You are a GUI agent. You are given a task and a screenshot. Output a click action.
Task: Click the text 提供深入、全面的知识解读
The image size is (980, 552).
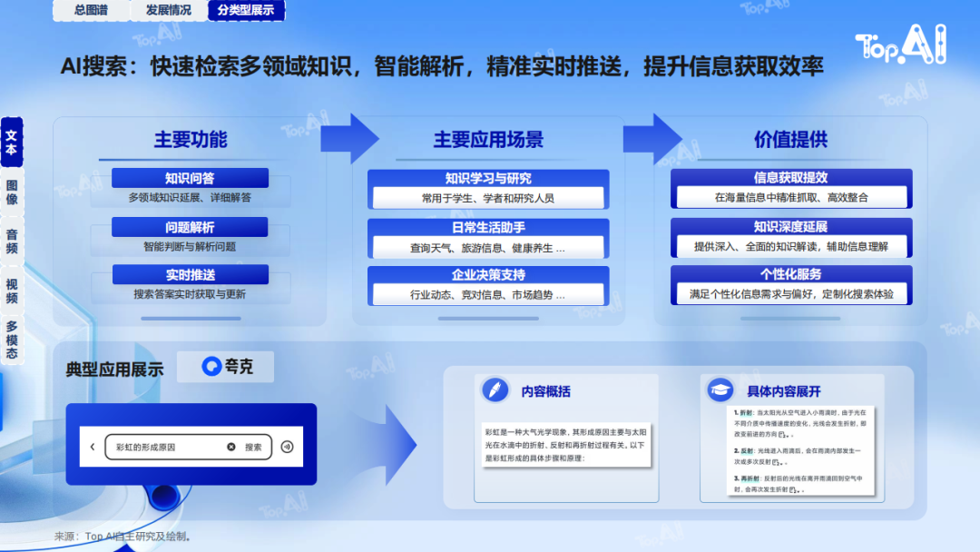click(x=757, y=246)
